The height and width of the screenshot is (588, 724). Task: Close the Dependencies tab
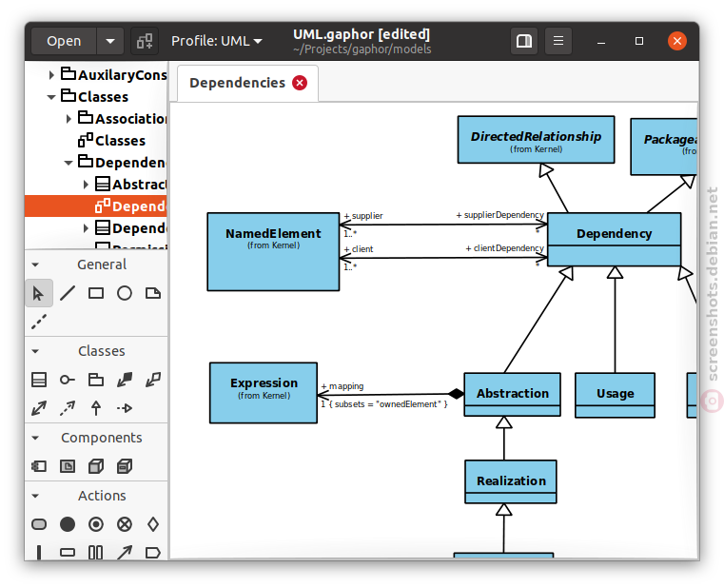pos(300,83)
